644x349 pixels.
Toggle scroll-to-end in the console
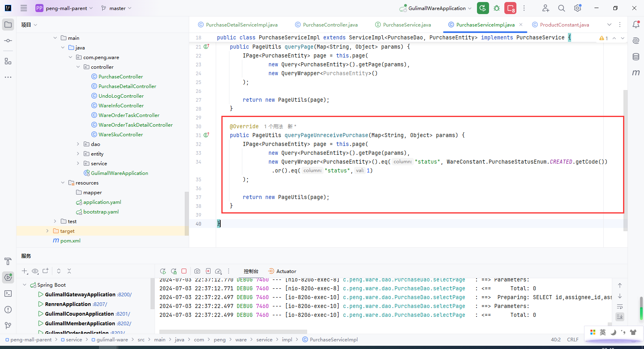[x=620, y=316]
